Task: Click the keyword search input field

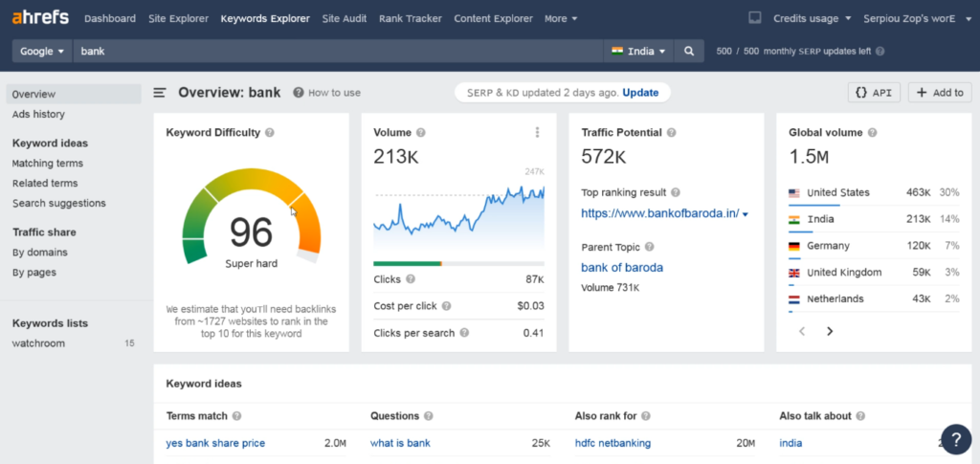Action: pyautogui.click(x=338, y=52)
